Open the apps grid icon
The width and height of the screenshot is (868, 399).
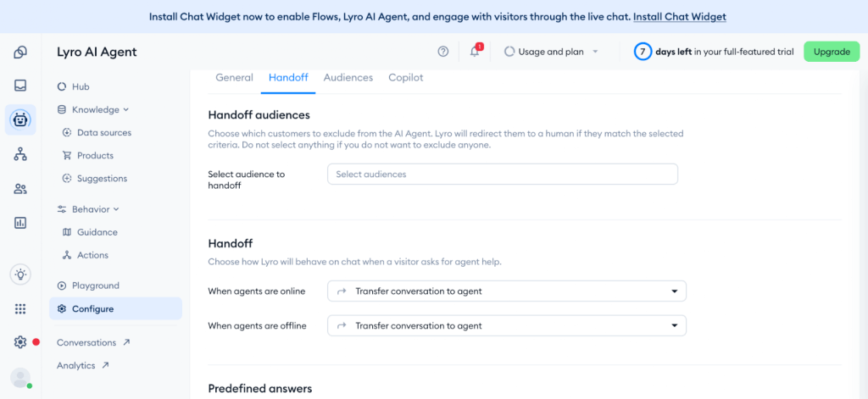click(x=20, y=309)
